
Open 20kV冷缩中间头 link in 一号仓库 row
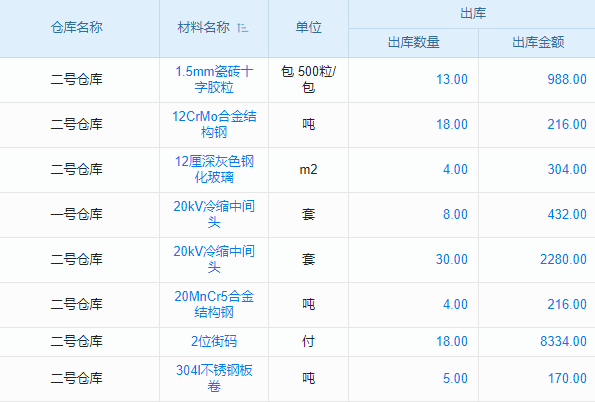point(214,214)
